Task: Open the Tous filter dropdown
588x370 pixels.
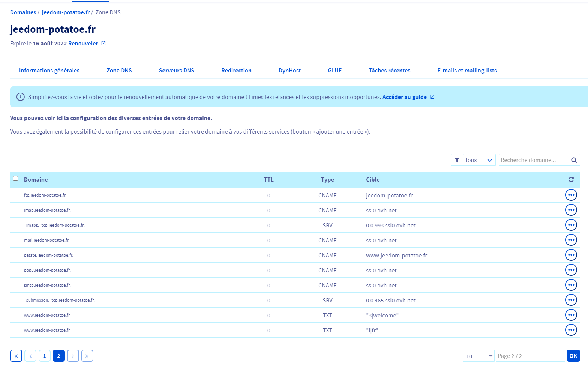Action: [x=479, y=160]
